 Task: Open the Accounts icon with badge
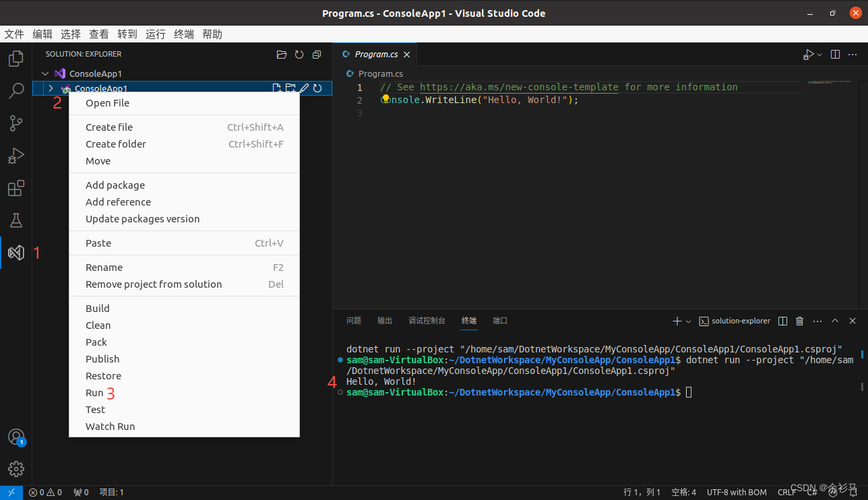[x=15, y=437]
